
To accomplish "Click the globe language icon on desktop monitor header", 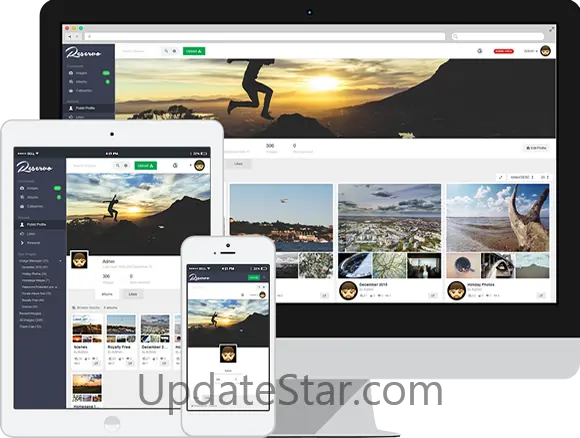I will pos(479,51).
